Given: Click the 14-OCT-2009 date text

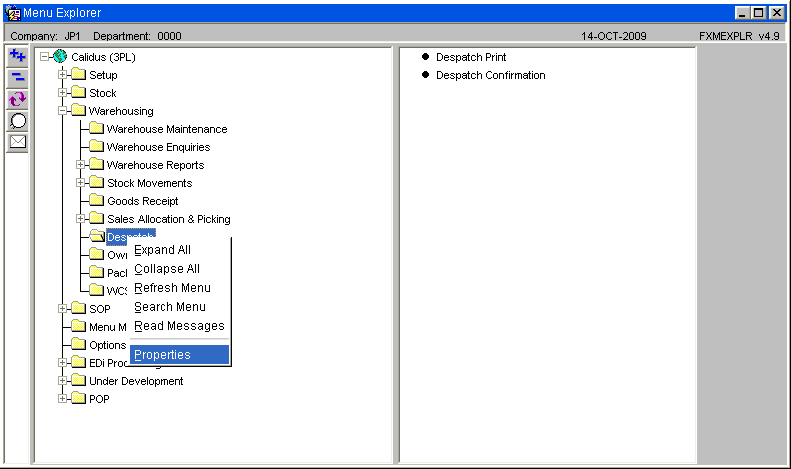Looking at the screenshot, I should coord(613,36).
